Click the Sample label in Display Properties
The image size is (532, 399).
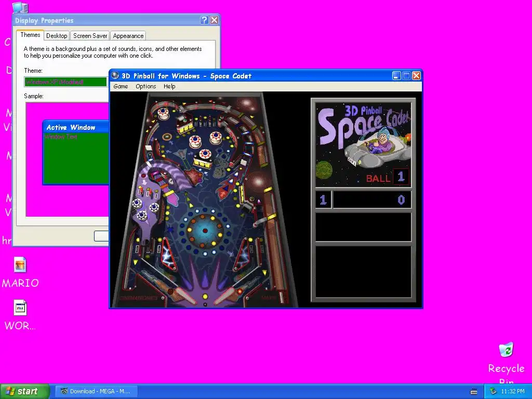[34, 96]
